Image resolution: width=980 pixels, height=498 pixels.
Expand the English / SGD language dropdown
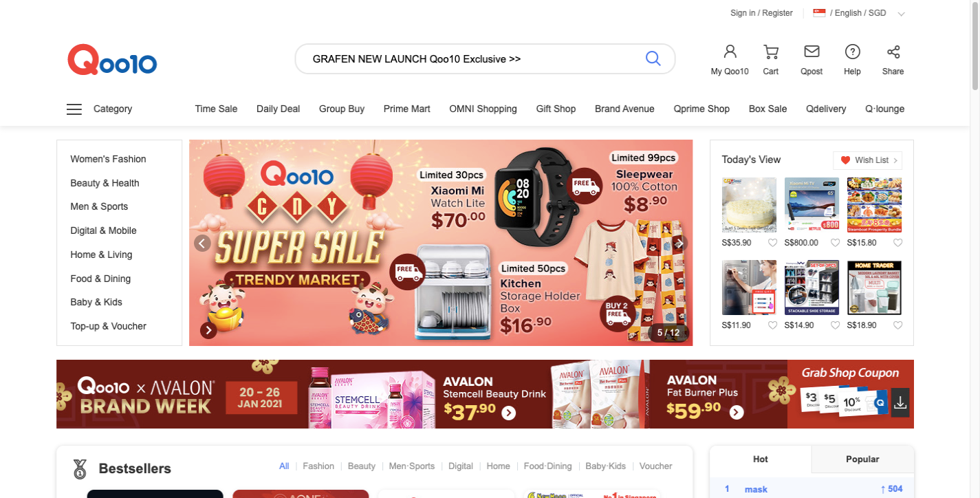[901, 14]
